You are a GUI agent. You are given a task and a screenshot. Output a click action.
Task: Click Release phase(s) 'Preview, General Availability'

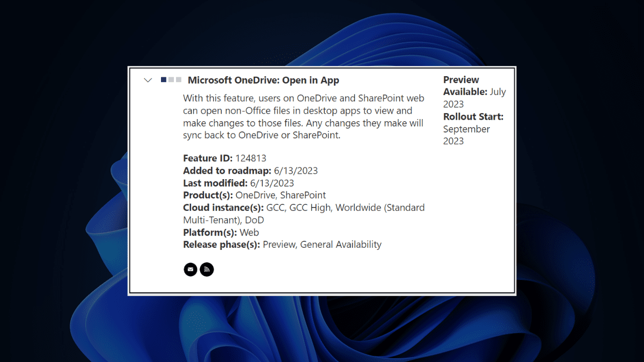(322, 245)
